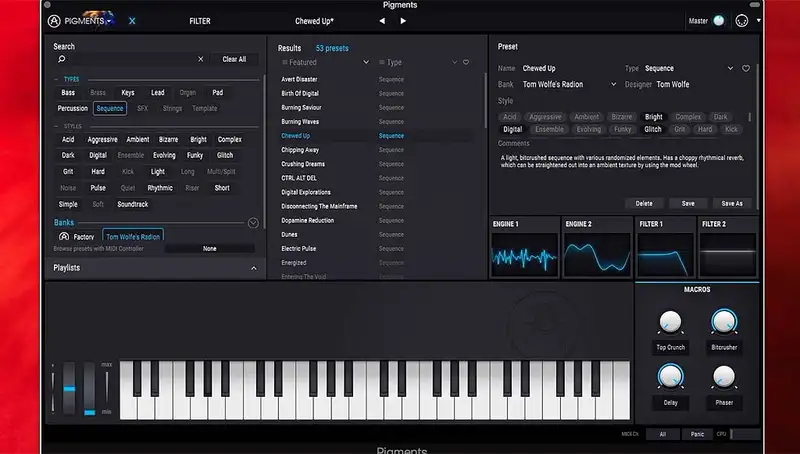Viewport: 800px width, 454px height.
Task: Enable the Glitch style filter in search
Action: pos(225,156)
